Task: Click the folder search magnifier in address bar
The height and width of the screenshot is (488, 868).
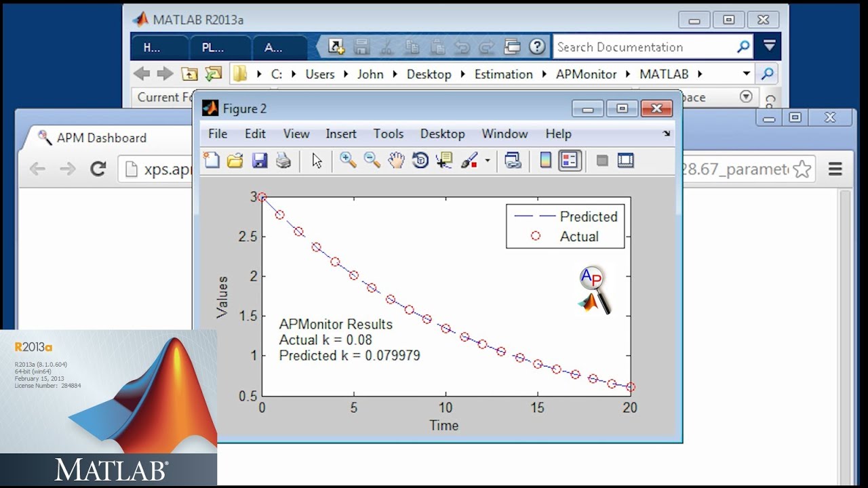Action: point(767,74)
